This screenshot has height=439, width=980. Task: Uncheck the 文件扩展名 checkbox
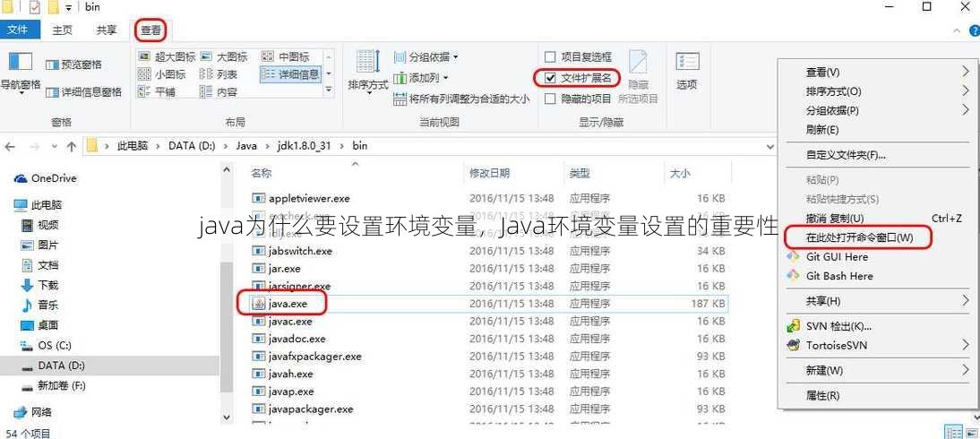tap(550, 78)
